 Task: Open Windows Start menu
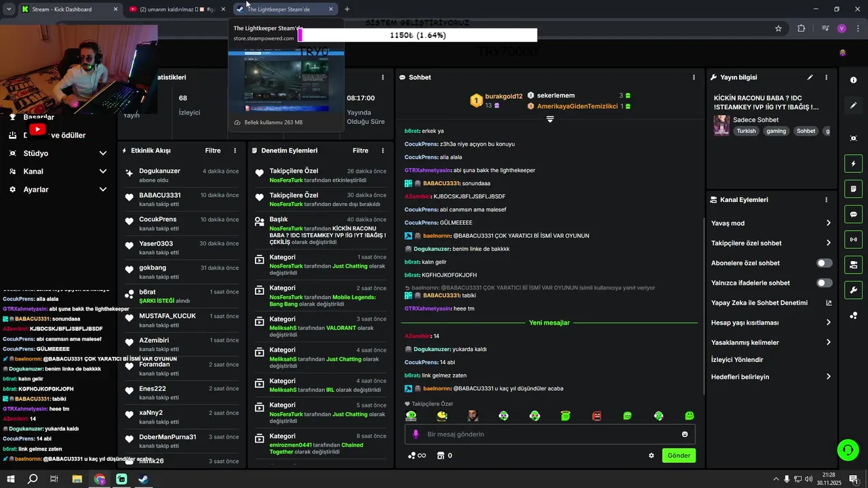coord(11,479)
